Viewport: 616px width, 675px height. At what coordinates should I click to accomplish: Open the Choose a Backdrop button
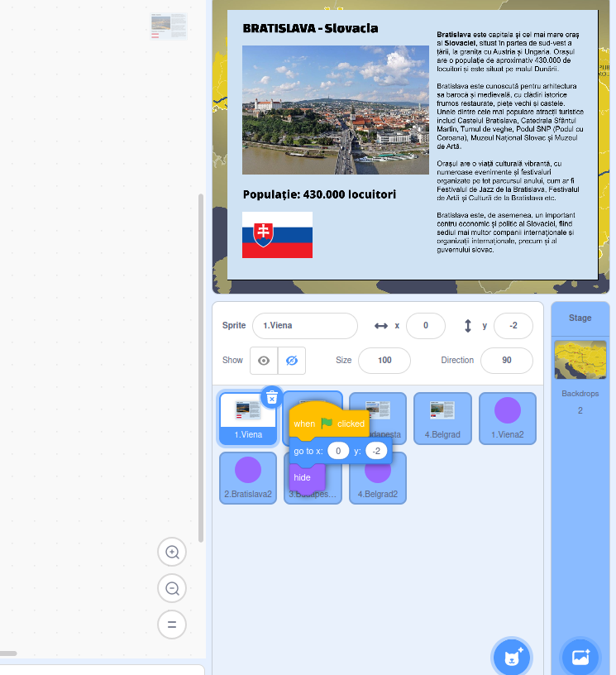pos(580,658)
